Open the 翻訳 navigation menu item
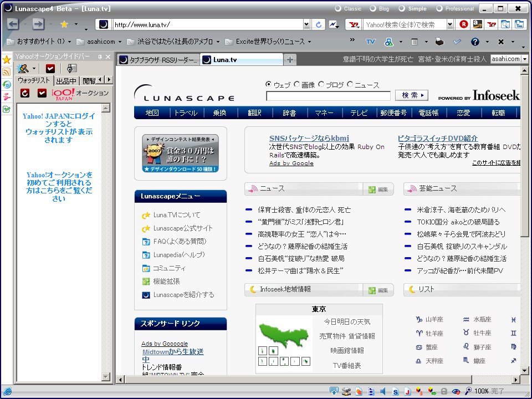532x399 pixels. click(x=254, y=113)
